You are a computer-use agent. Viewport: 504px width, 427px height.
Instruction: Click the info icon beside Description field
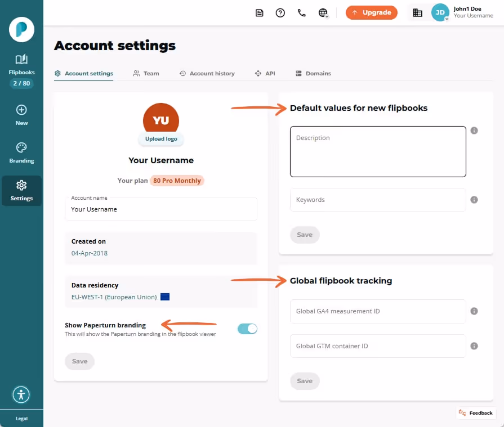pos(474,131)
